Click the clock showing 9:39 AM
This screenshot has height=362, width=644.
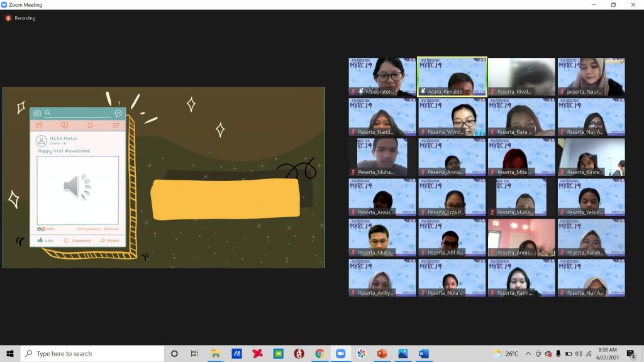pyautogui.click(x=608, y=353)
